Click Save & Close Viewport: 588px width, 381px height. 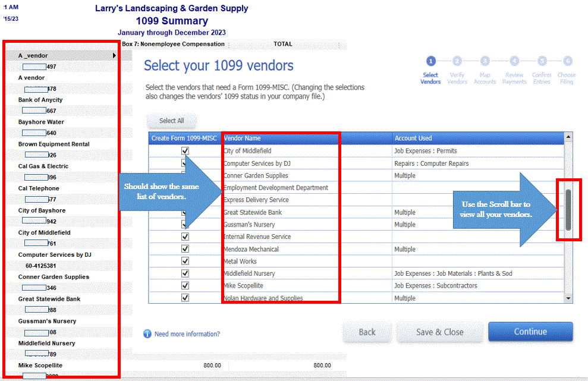[439, 332]
